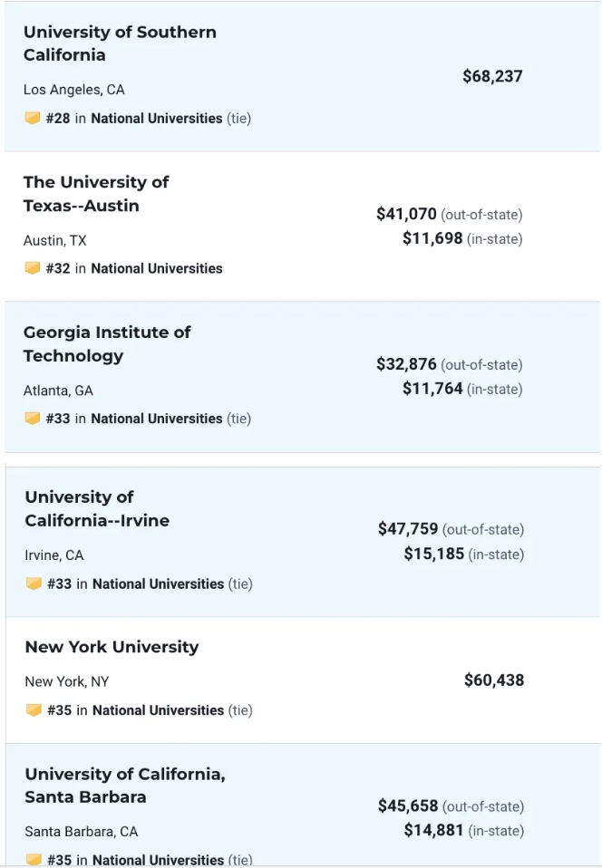The image size is (602, 868).
Task: Click National Universities link under USC
Action: [x=156, y=118]
